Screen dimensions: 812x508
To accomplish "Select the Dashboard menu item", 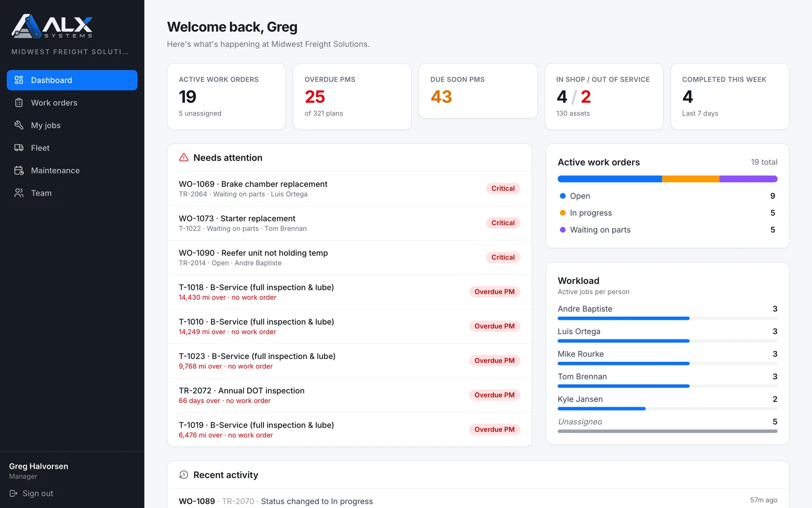I will (72, 80).
